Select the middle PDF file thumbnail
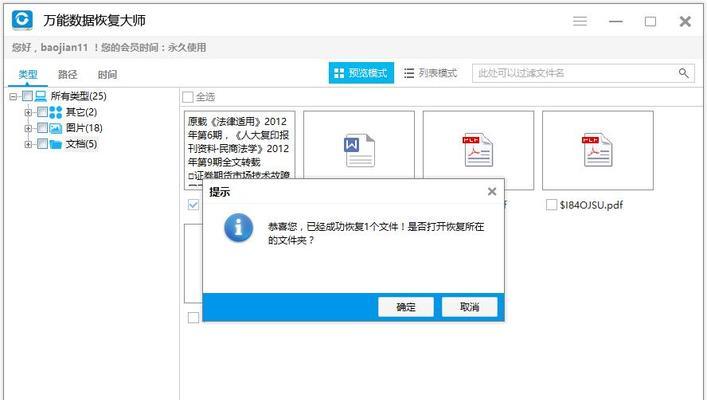Screen dimensions: 707x400 point(478,150)
